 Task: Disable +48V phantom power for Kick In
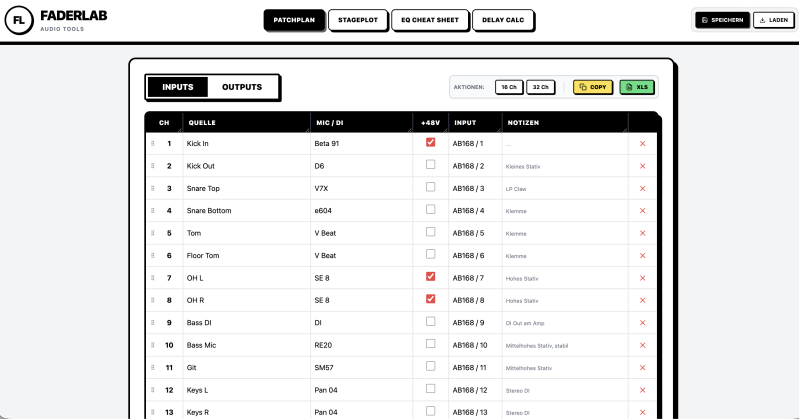click(x=431, y=142)
